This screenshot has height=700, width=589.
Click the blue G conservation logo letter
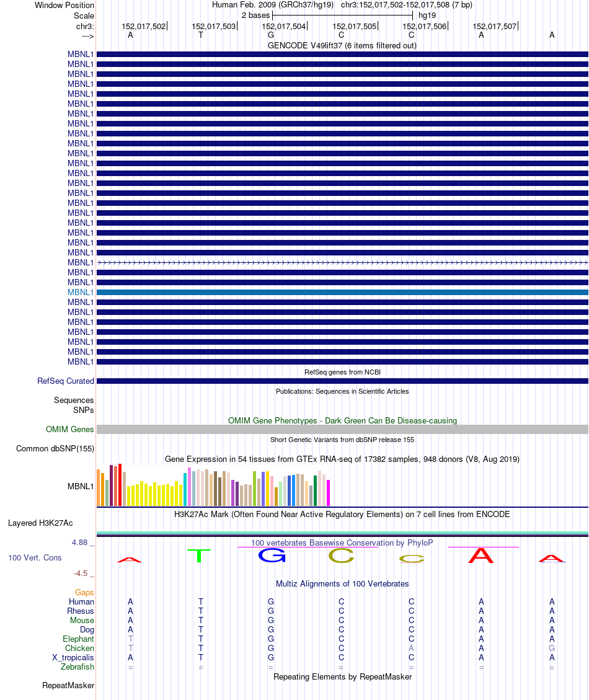coord(272,556)
